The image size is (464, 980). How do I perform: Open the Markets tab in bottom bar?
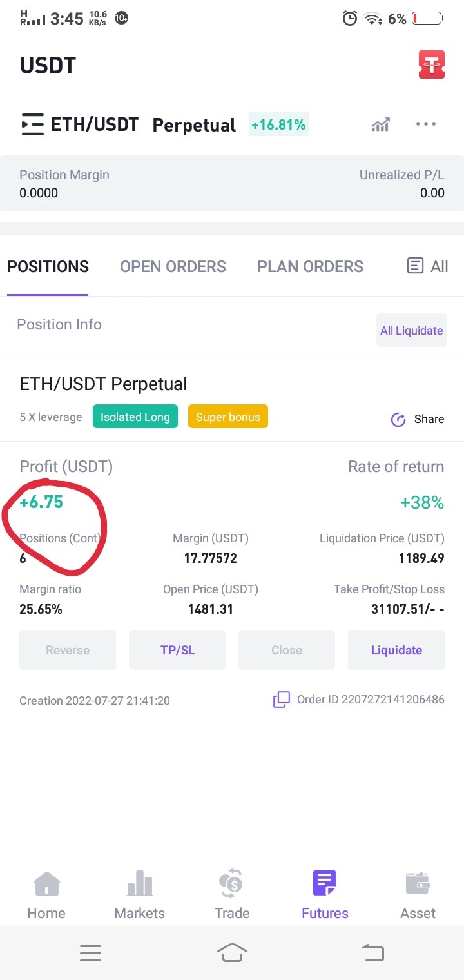pos(140,895)
